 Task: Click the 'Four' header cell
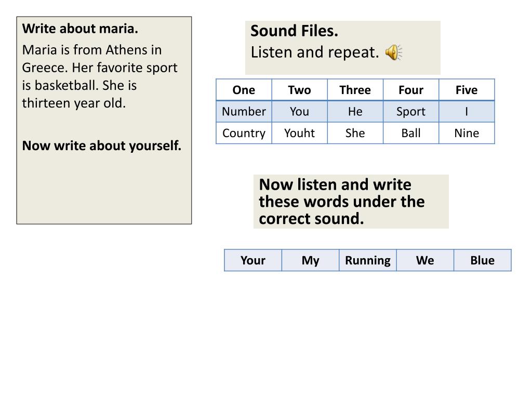click(x=411, y=90)
